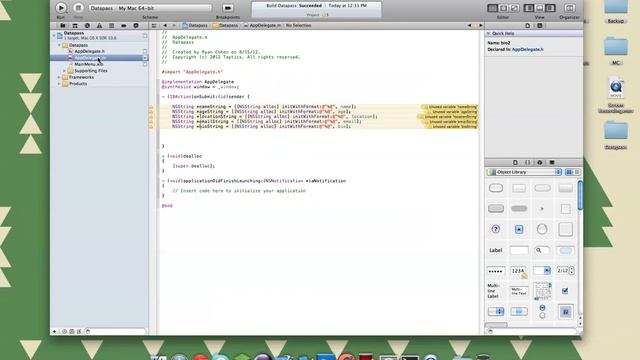Viewport: 640px width, 360px height.
Task: Click the Stop button in toolbar
Action: 78,7
